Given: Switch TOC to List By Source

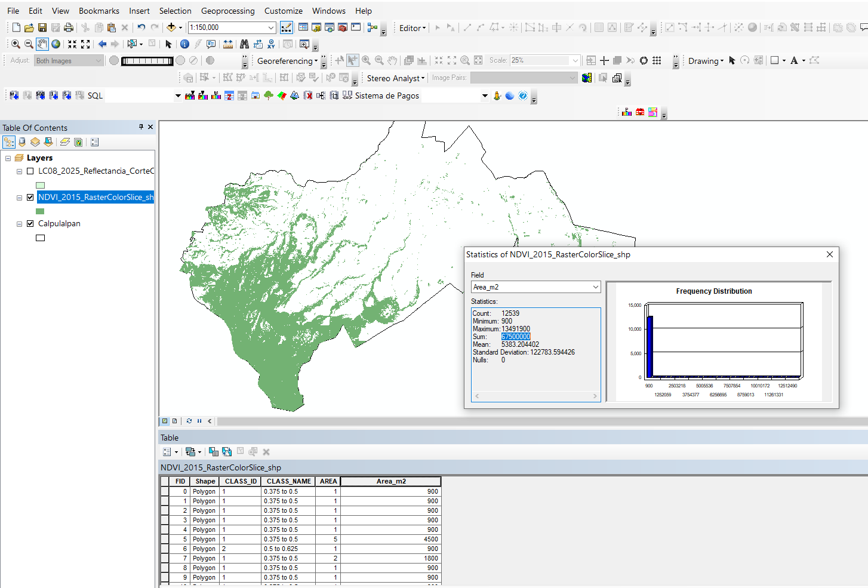Looking at the screenshot, I should (x=22, y=142).
